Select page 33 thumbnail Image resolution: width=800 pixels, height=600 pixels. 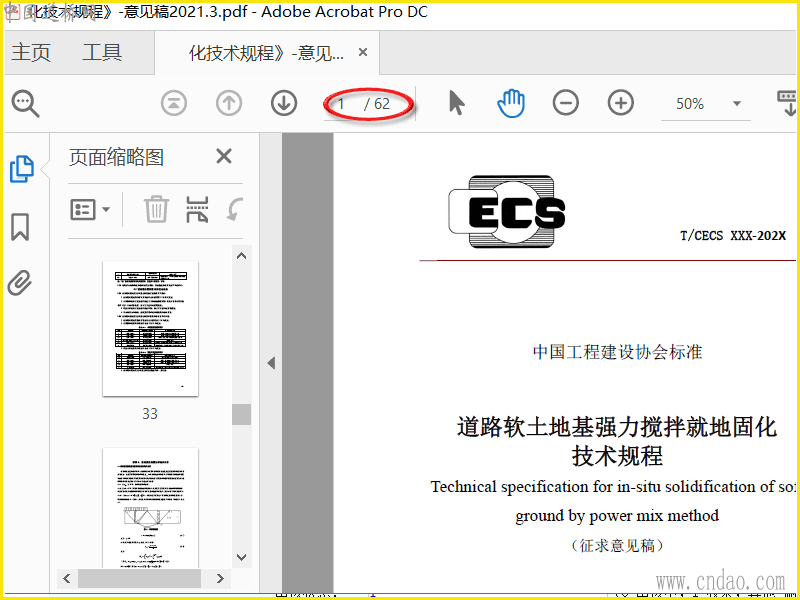pos(150,329)
